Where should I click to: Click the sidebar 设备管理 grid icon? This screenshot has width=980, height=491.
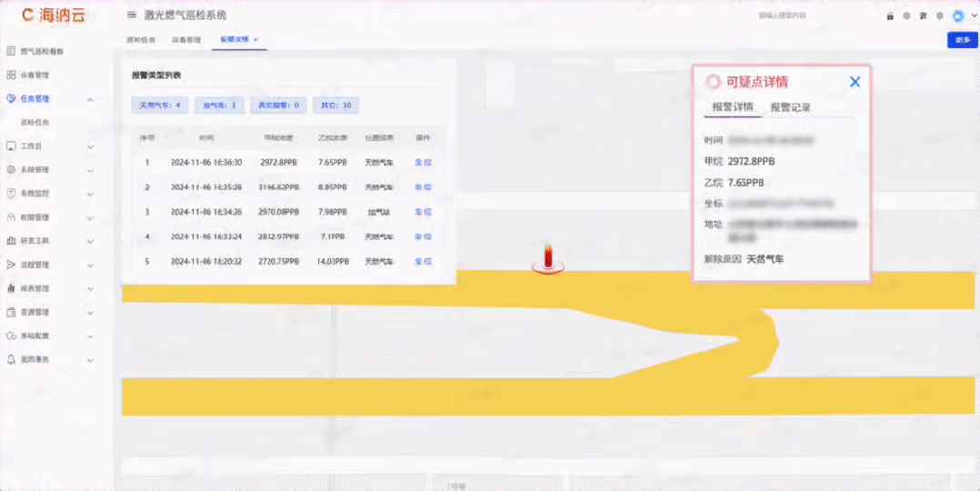(11, 75)
